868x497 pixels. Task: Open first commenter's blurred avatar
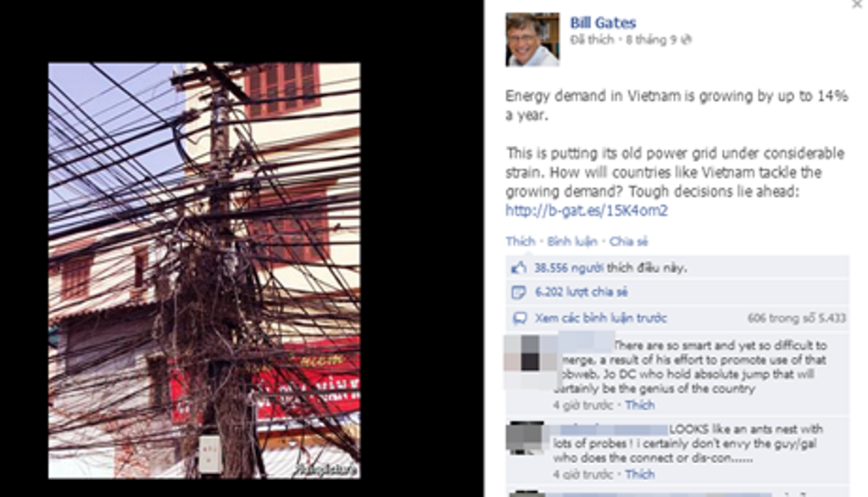click(531, 360)
